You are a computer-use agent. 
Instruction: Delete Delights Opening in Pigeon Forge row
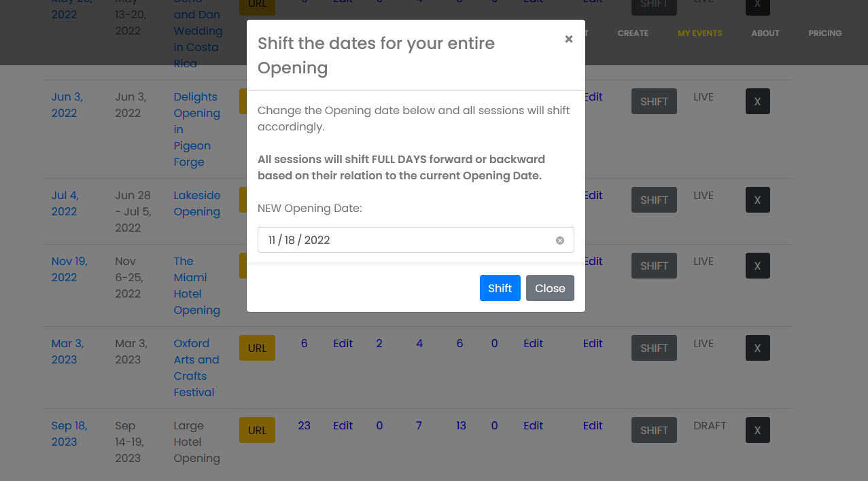(x=757, y=101)
